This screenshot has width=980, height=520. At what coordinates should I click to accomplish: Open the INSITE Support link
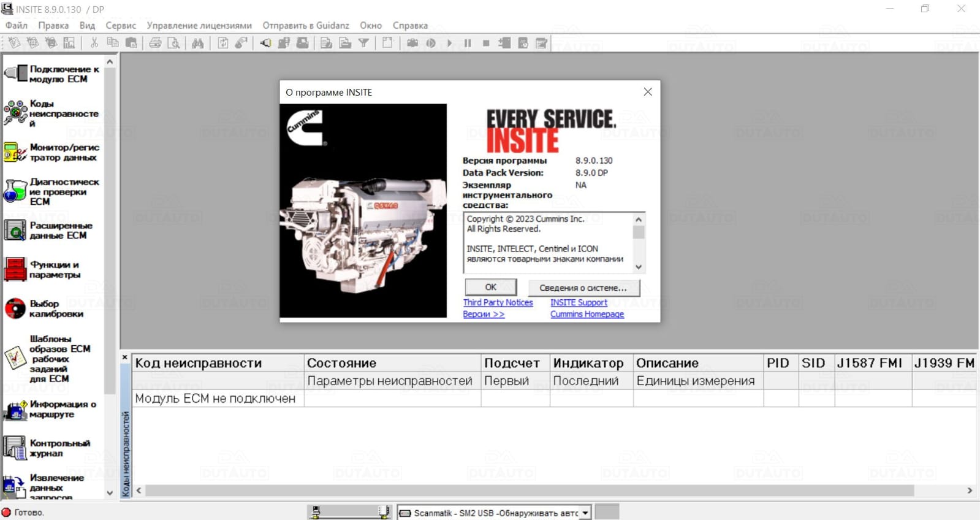pos(579,302)
